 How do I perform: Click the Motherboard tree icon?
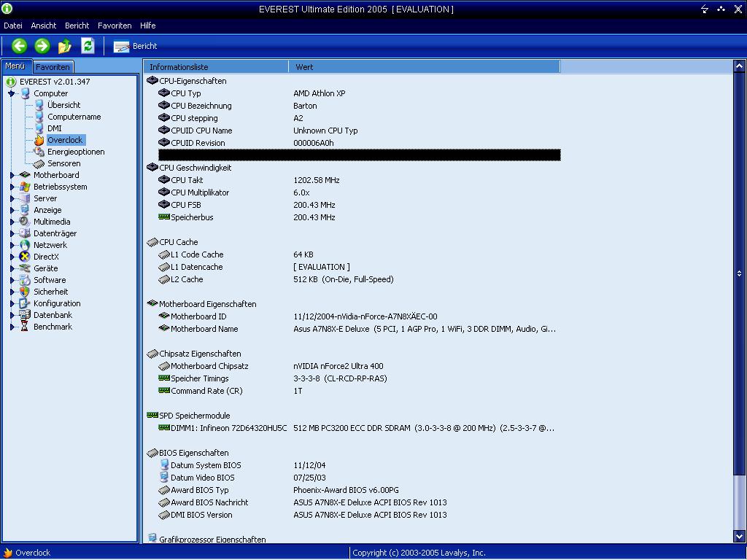[x=25, y=175]
